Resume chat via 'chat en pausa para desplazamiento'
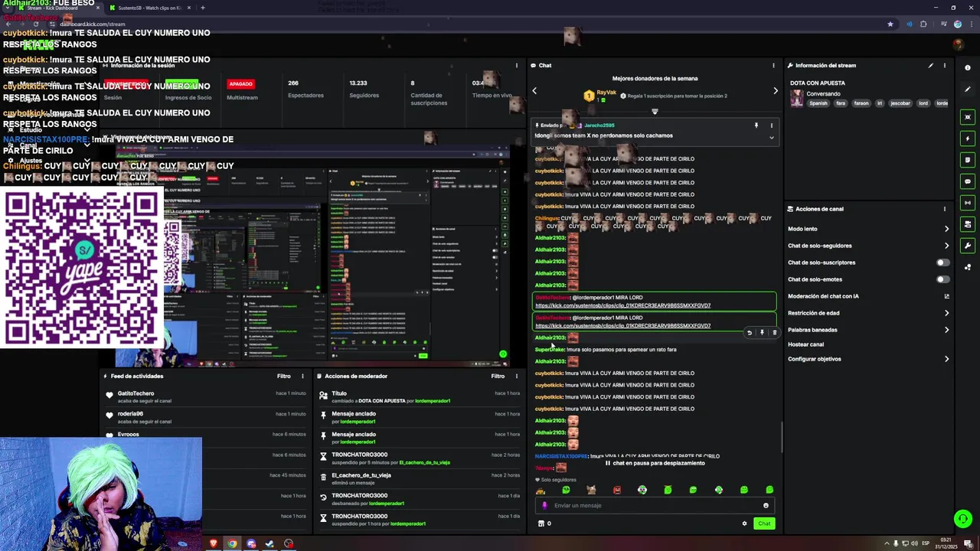980x551 pixels. click(x=655, y=463)
